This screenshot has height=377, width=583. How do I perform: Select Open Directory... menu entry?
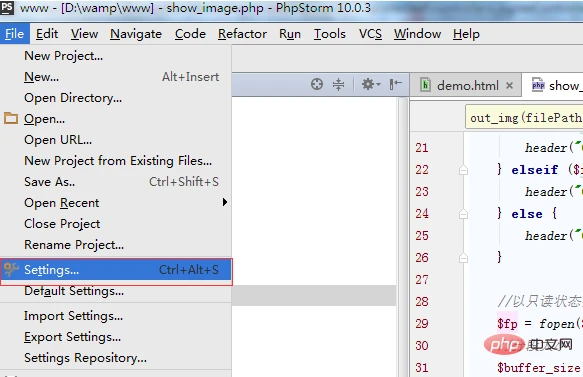(116, 98)
